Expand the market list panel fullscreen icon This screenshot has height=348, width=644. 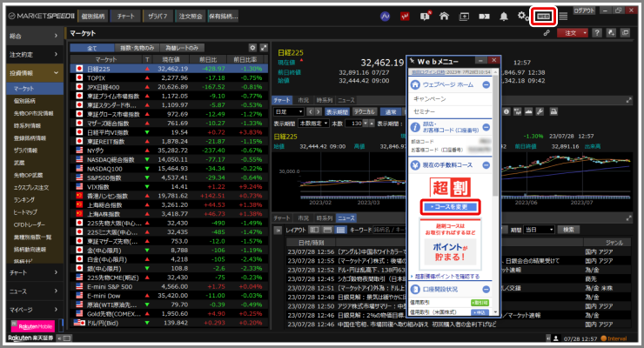coord(264,48)
